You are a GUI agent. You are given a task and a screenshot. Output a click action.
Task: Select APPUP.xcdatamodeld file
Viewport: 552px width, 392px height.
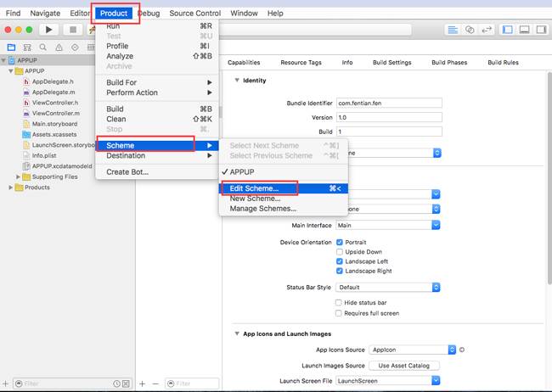pos(62,166)
